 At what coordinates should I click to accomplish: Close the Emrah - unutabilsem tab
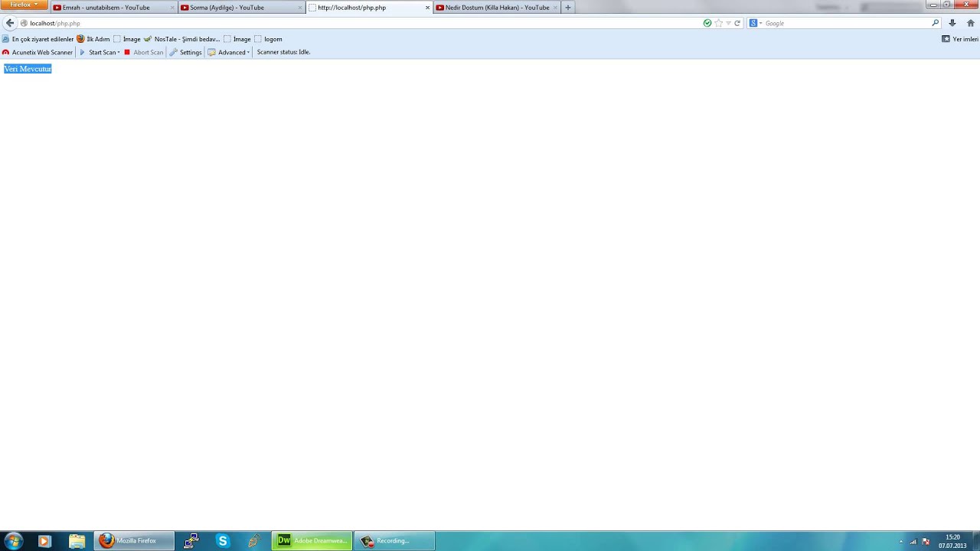(171, 8)
